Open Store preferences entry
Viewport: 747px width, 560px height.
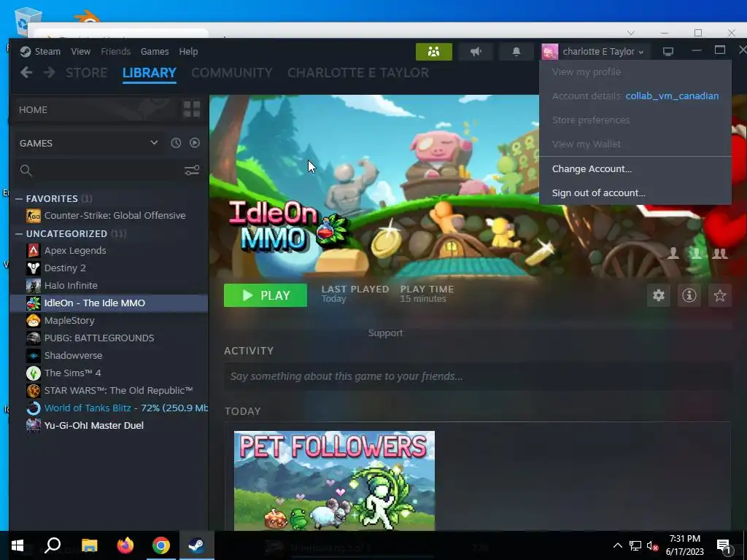pyautogui.click(x=635, y=120)
